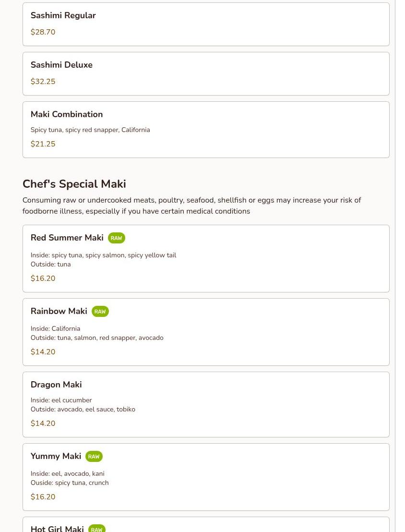Choose the Red Summer Maki title

[x=67, y=238]
